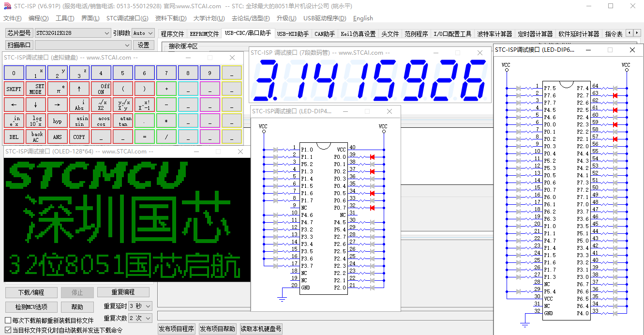Click the X^y power key

click(x=123, y=105)
